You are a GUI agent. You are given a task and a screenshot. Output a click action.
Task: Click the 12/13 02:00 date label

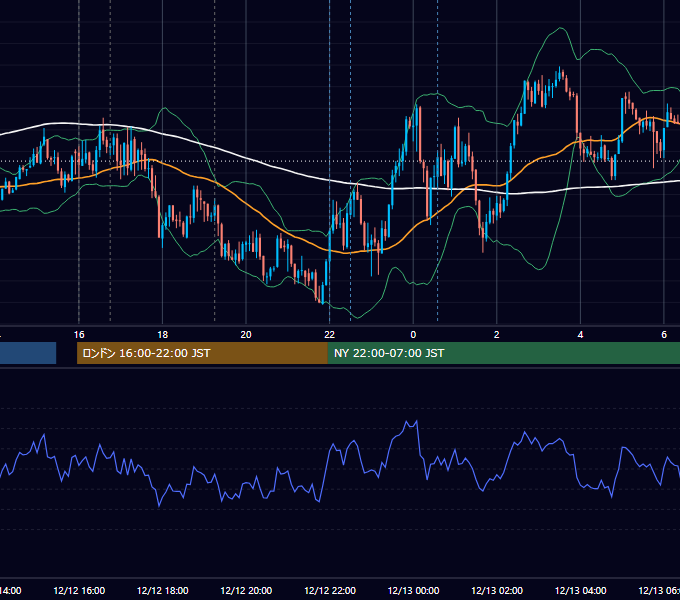pyautogui.click(x=497, y=591)
